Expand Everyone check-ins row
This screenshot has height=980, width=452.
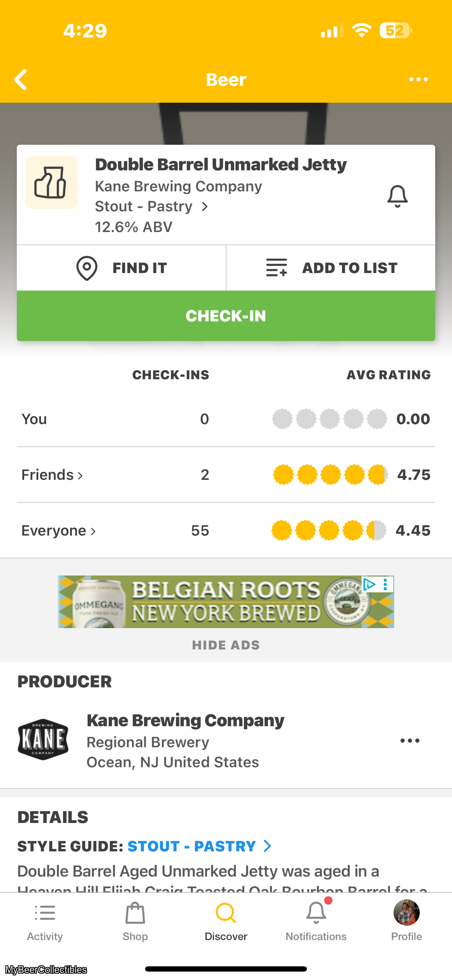(59, 530)
